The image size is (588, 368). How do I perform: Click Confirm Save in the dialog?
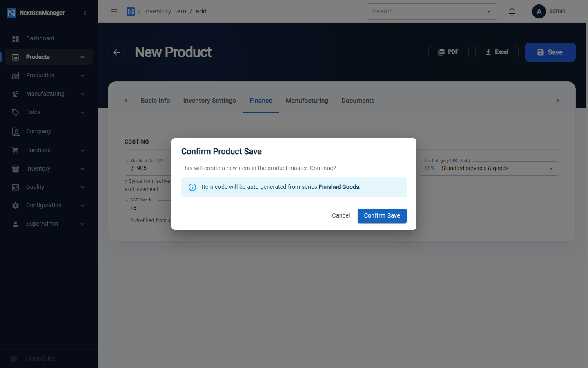click(382, 216)
